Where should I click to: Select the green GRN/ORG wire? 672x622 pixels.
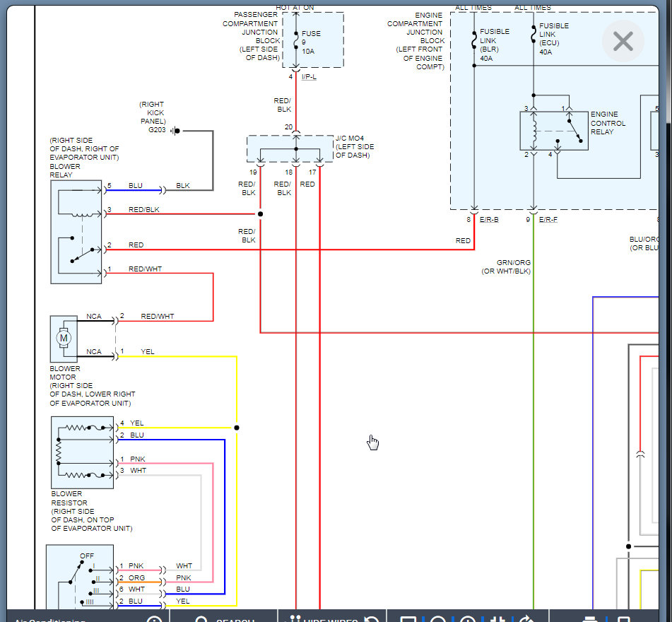[534, 424]
